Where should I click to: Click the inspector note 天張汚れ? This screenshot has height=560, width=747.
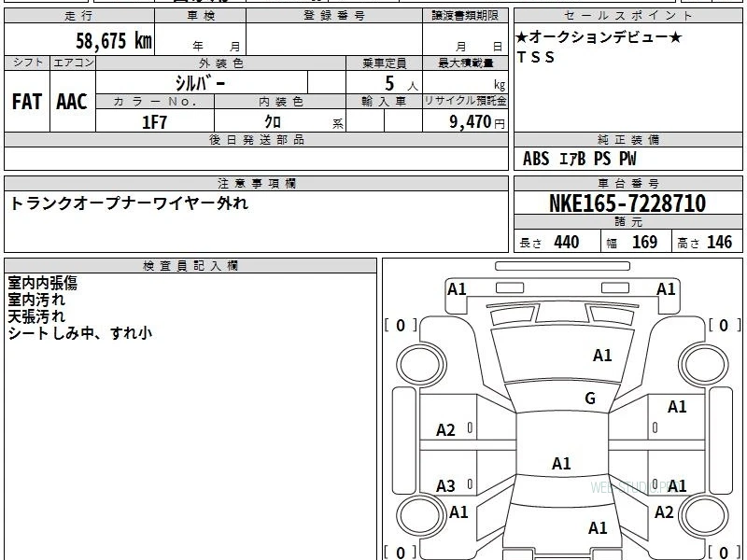click(x=36, y=316)
